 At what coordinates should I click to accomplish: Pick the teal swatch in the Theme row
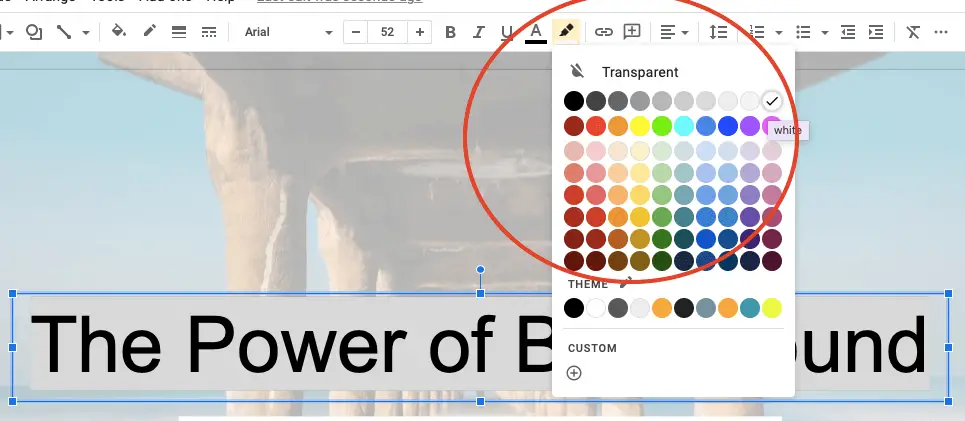click(750, 308)
